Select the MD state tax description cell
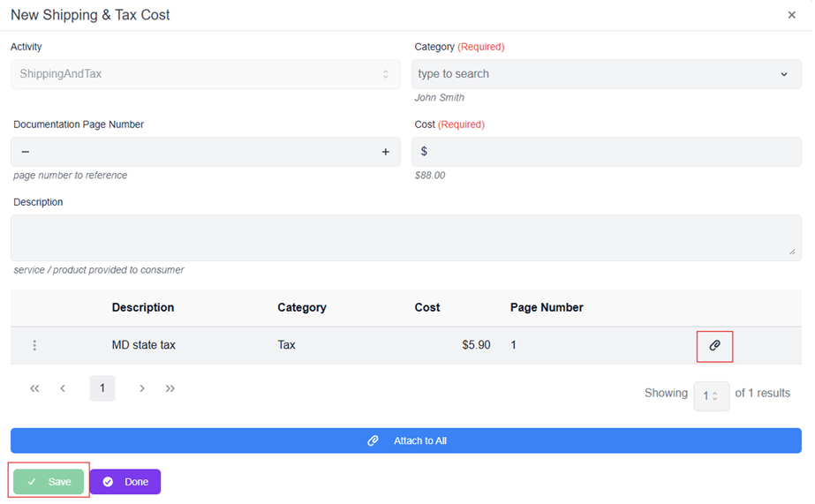 [143, 345]
